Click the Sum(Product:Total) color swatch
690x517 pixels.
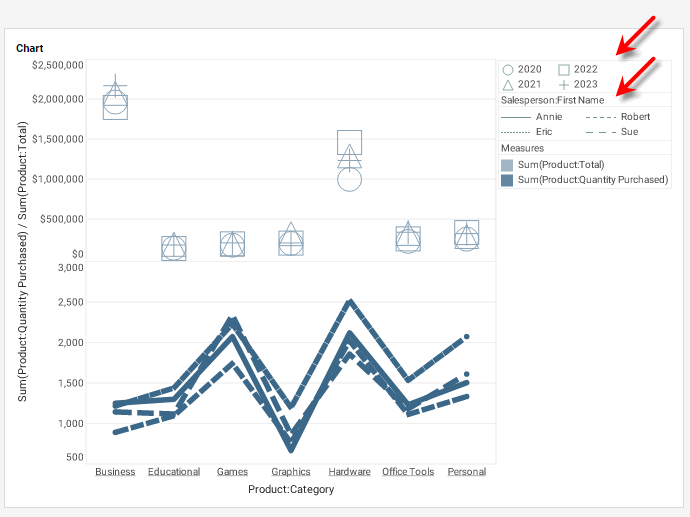click(x=507, y=165)
